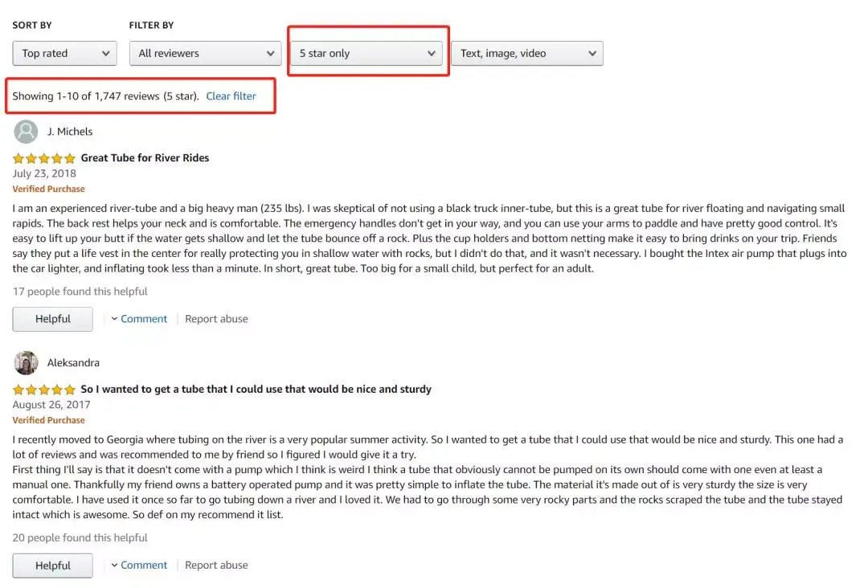Open Aleksandra's profile photo
The height and width of the screenshot is (588, 868).
coord(26,363)
